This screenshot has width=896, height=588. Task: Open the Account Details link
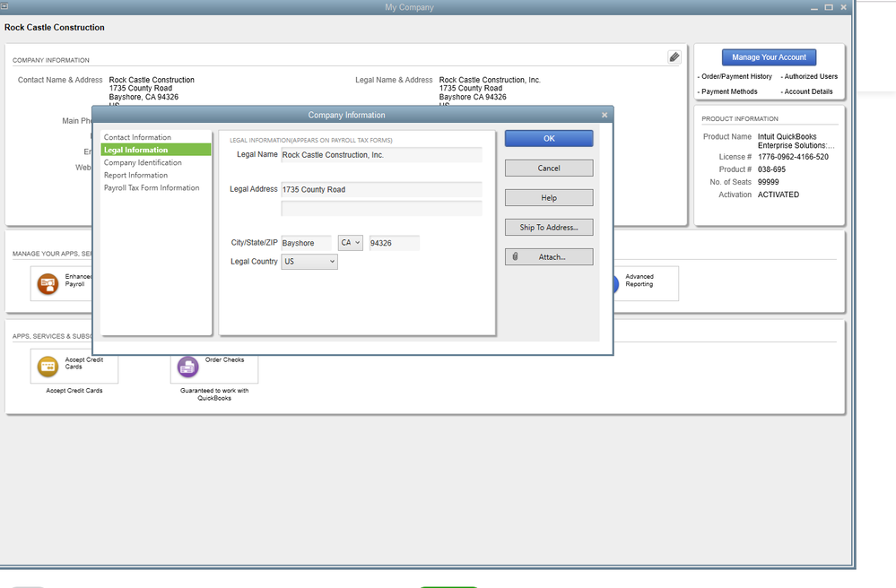point(808,91)
